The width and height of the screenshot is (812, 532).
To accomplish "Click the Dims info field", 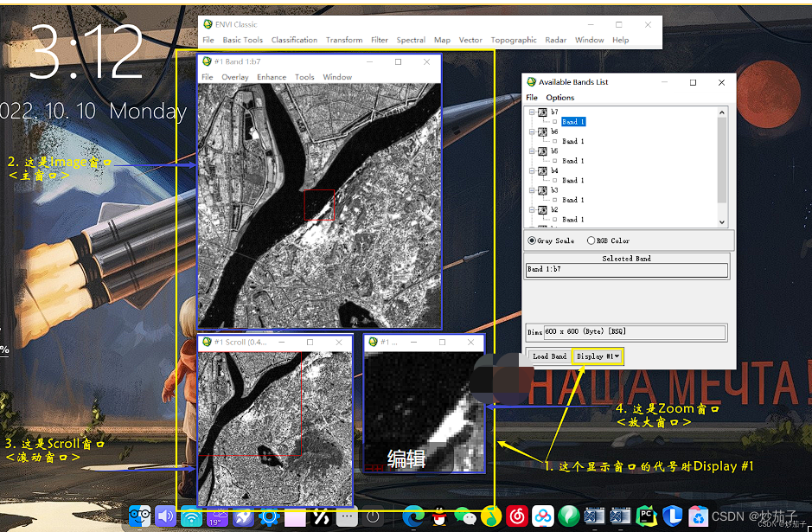I will [635, 331].
